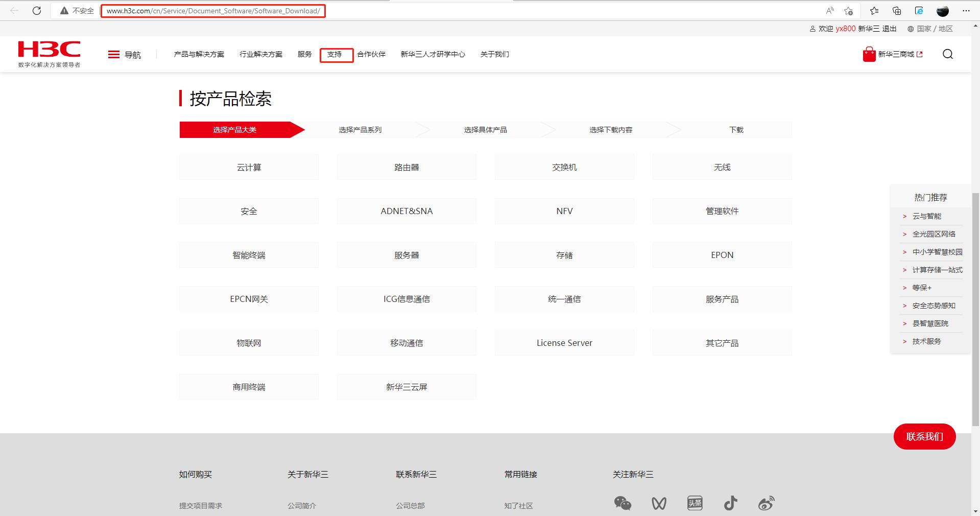
Task: Open 全光园区网络 in 热门推荐
Action: 934,234
